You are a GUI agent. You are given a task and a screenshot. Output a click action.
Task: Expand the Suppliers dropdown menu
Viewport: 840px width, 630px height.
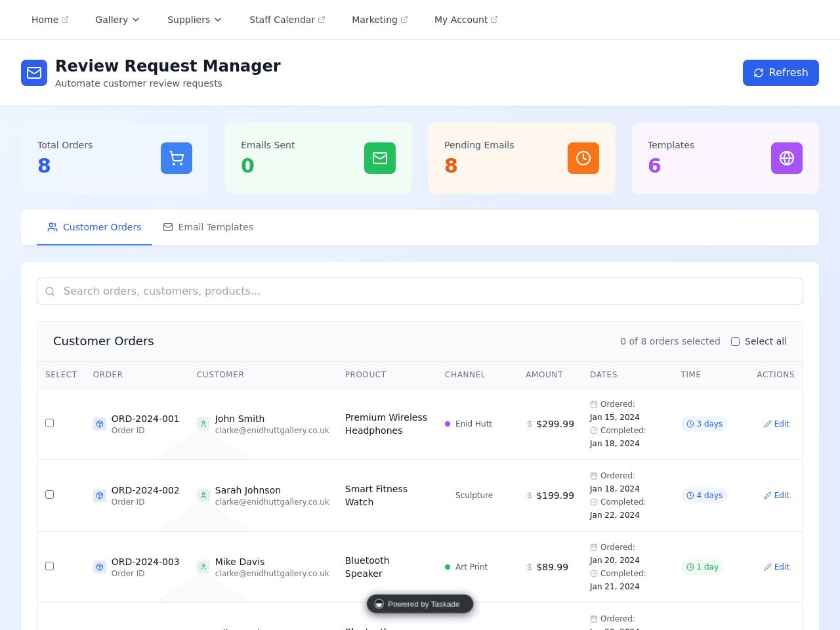194,20
